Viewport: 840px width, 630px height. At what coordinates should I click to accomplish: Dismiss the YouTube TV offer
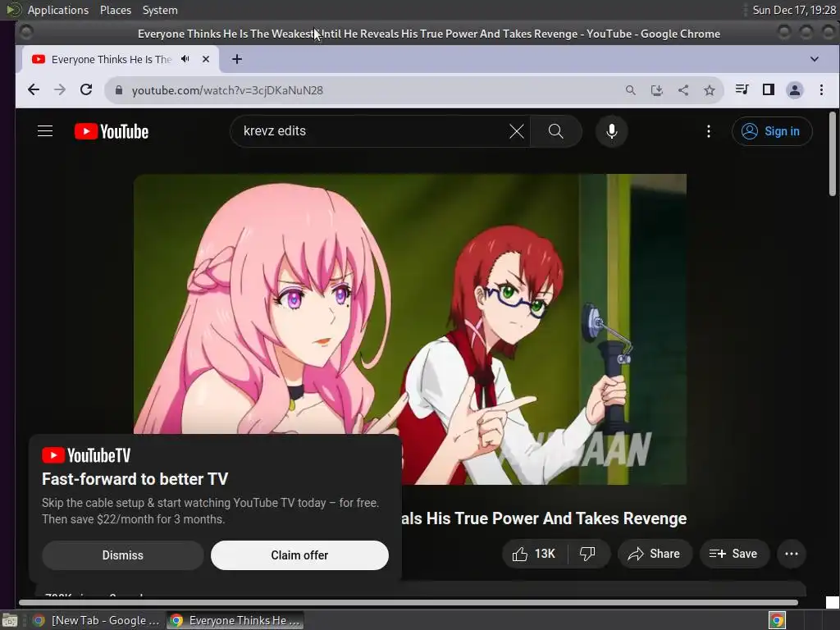pos(123,555)
